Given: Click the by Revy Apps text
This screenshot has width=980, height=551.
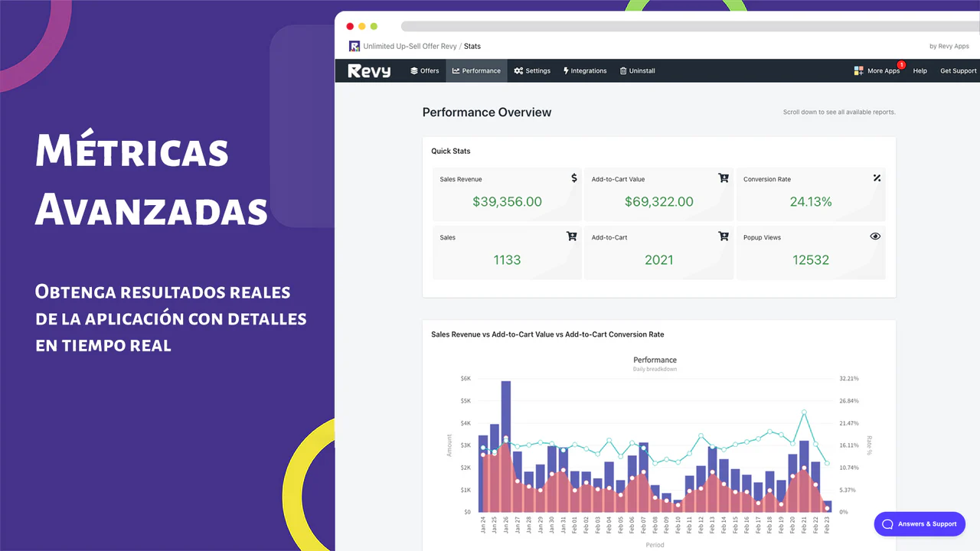Looking at the screenshot, I should pyautogui.click(x=949, y=46).
